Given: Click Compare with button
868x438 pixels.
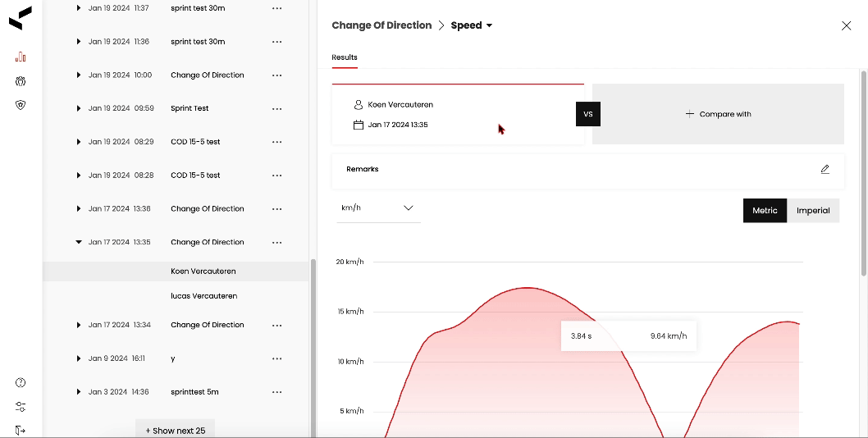Looking at the screenshot, I should (718, 114).
